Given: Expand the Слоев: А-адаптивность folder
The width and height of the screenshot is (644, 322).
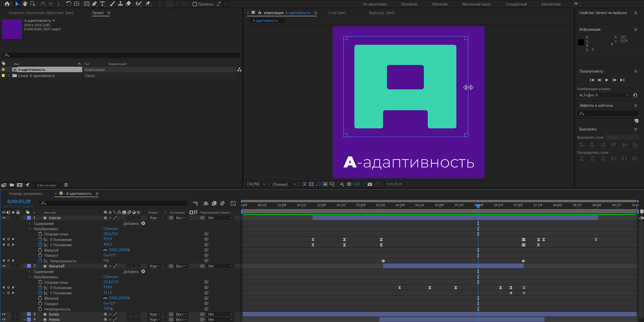Looking at the screenshot, I should [9, 76].
